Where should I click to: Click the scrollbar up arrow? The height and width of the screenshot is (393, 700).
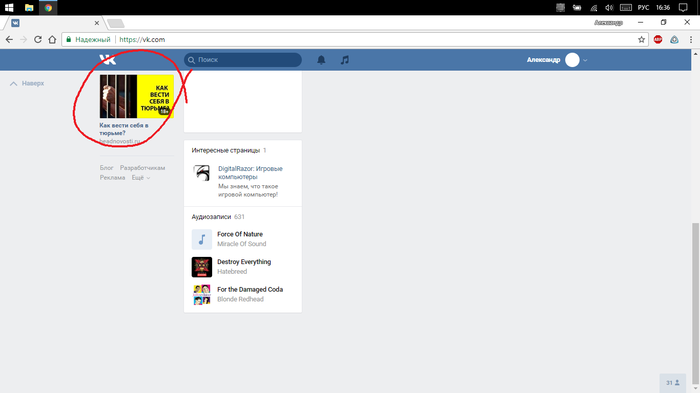696,54
